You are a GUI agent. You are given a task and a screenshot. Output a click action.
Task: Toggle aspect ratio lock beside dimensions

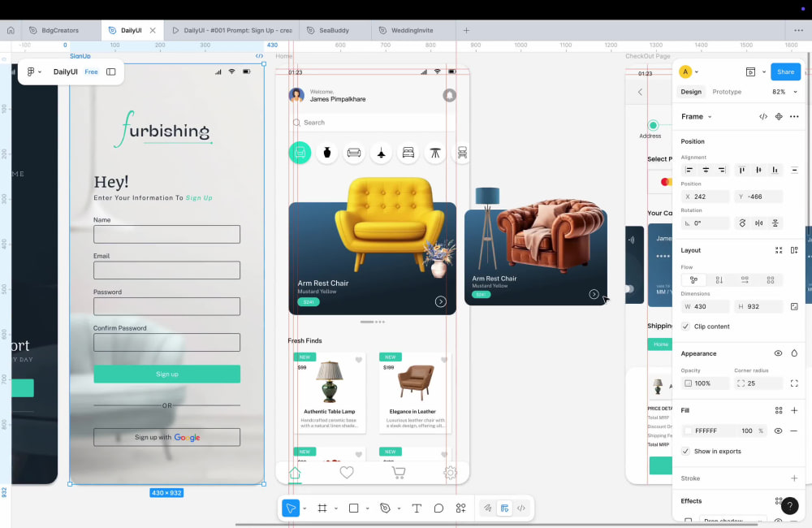click(x=794, y=307)
